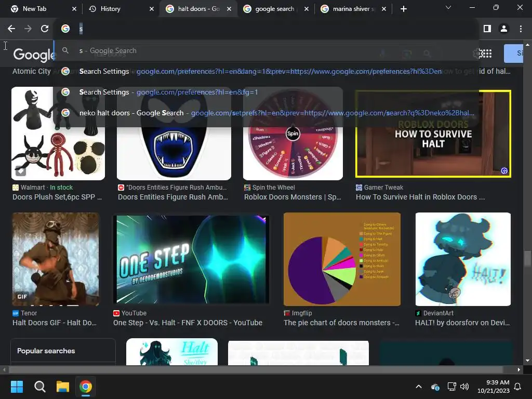Image resolution: width=532 pixels, height=399 pixels.
Task: Open the Walmart Doors Plush Set image
Action: pyautogui.click(x=58, y=134)
